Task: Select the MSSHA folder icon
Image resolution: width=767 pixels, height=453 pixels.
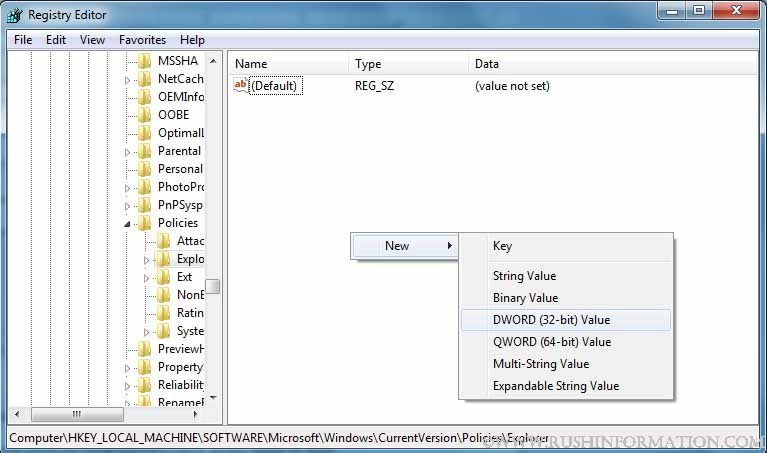Action: [145, 61]
